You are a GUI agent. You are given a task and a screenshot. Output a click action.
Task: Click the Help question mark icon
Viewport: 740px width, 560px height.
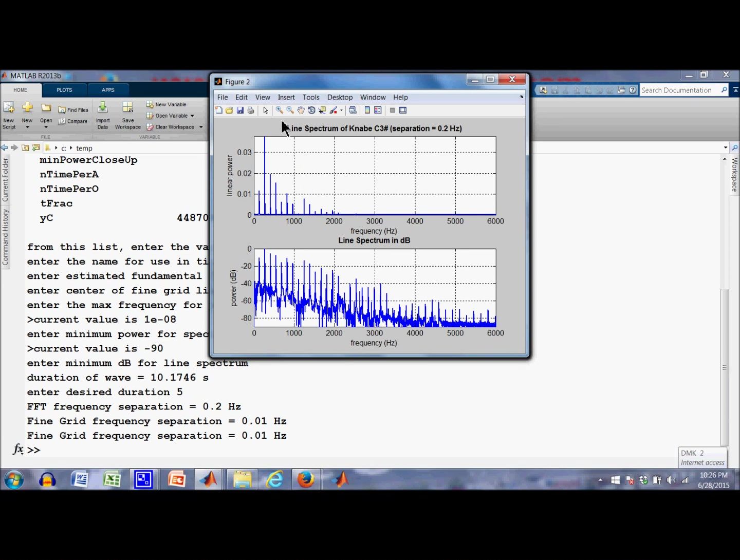(x=633, y=90)
